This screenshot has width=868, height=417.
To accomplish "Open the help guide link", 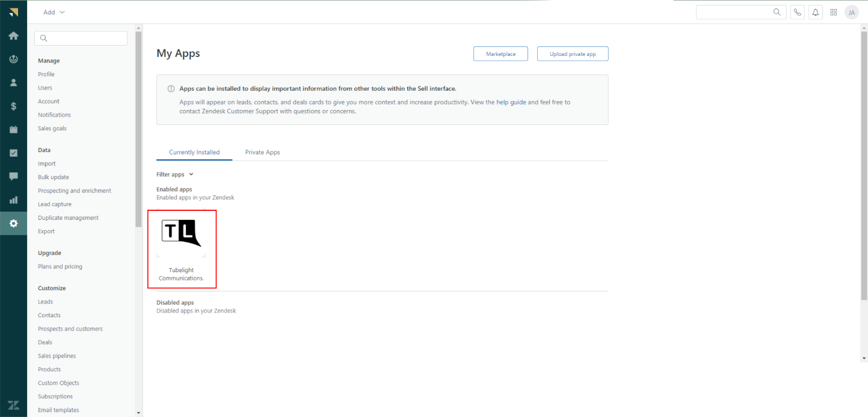I will pyautogui.click(x=511, y=102).
